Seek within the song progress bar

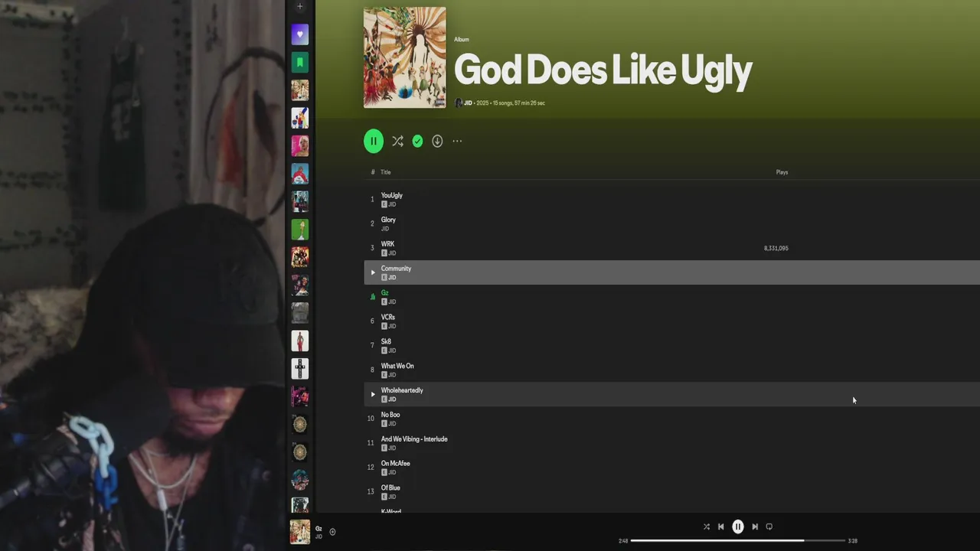pos(738,540)
